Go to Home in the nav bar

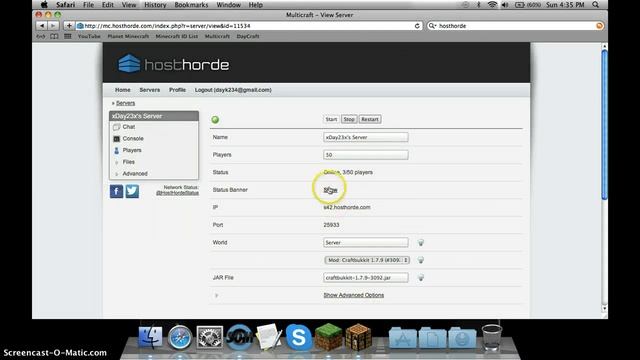pyautogui.click(x=122, y=90)
